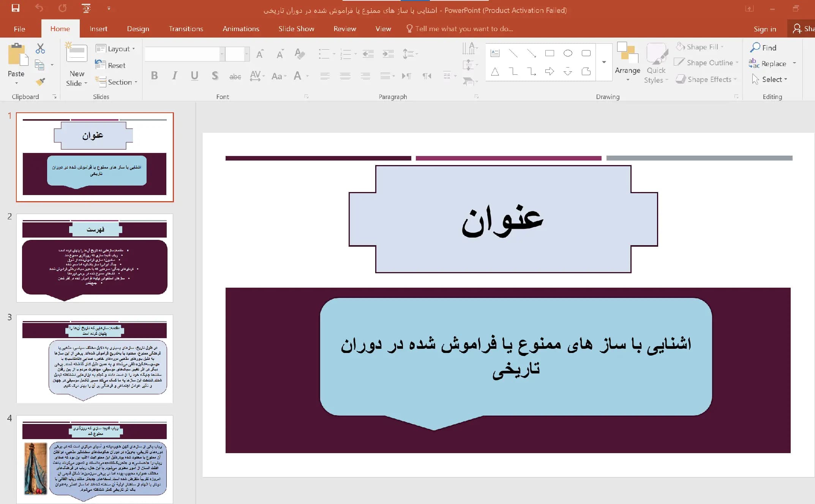Switch to the Design tab
The width and height of the screenshot is (815, 504).
pyautogui.click(x=138, y=29)
